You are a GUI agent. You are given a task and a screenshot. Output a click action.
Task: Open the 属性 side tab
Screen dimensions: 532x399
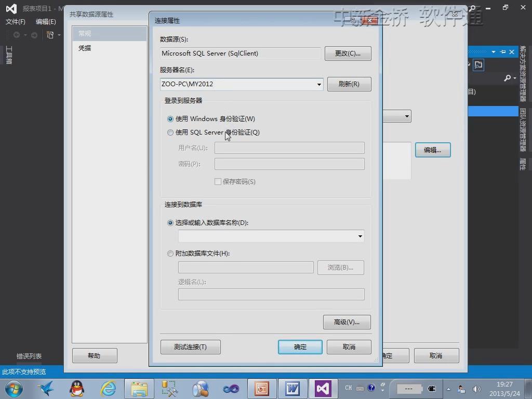pyautogui.click(x=523, y=164)
